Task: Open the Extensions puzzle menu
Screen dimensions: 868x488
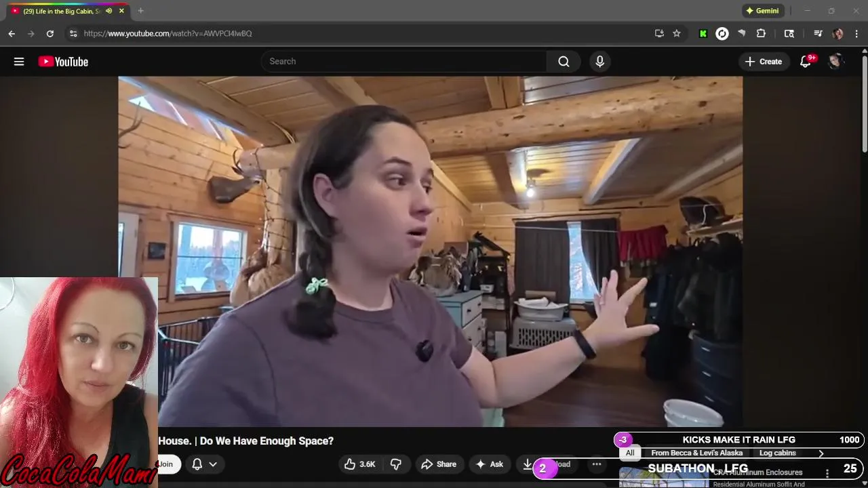Action: 761,33
